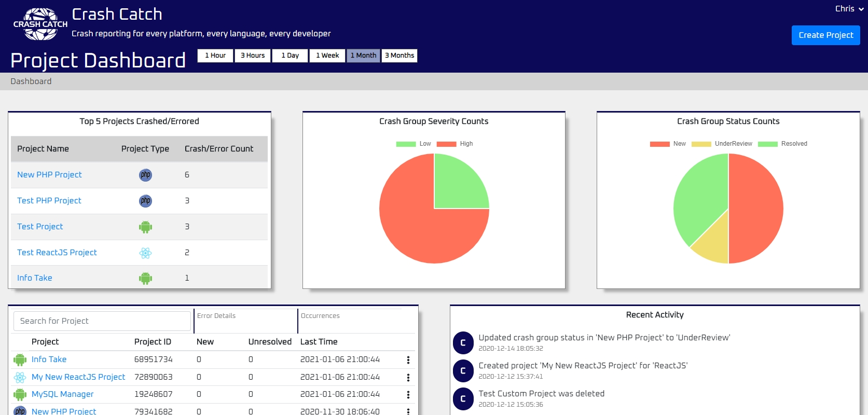Open three-dot menu for Info Take row
The image size is (868, 415).
coord(408,360)
